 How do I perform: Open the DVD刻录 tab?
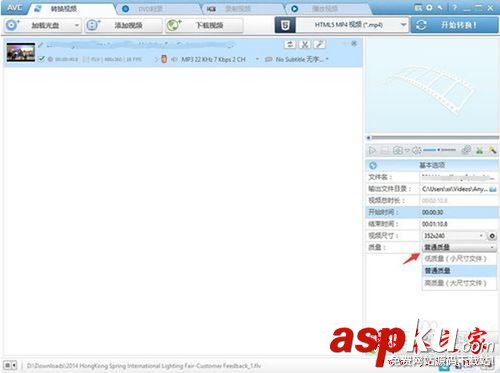(150, 9)
